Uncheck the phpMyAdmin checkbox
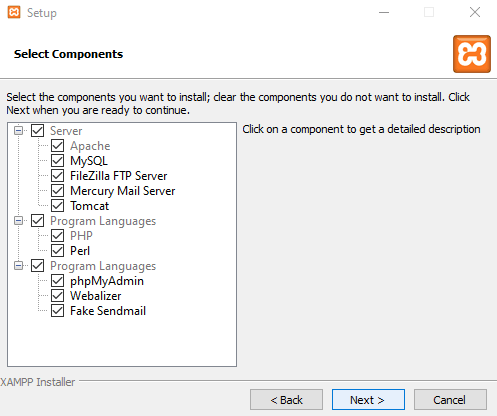Image resolution: width=497 pixels, height=416 pixels. (57, 281)
